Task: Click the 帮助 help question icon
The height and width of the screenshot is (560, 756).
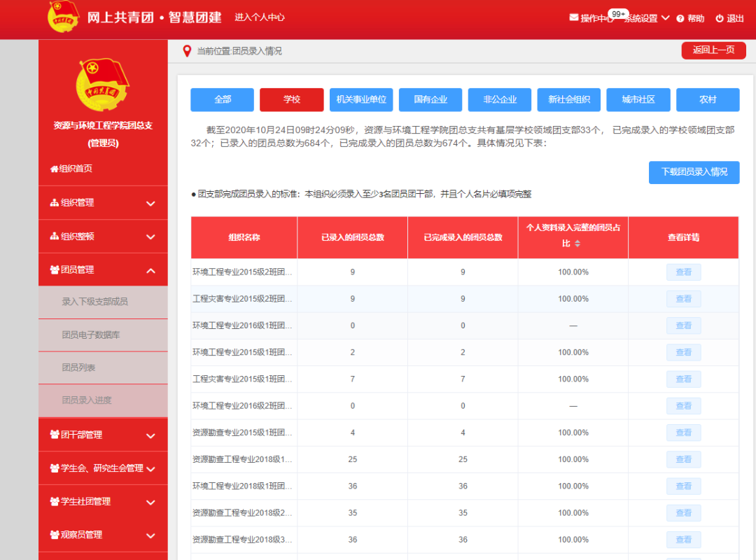Action: [680, 19]
